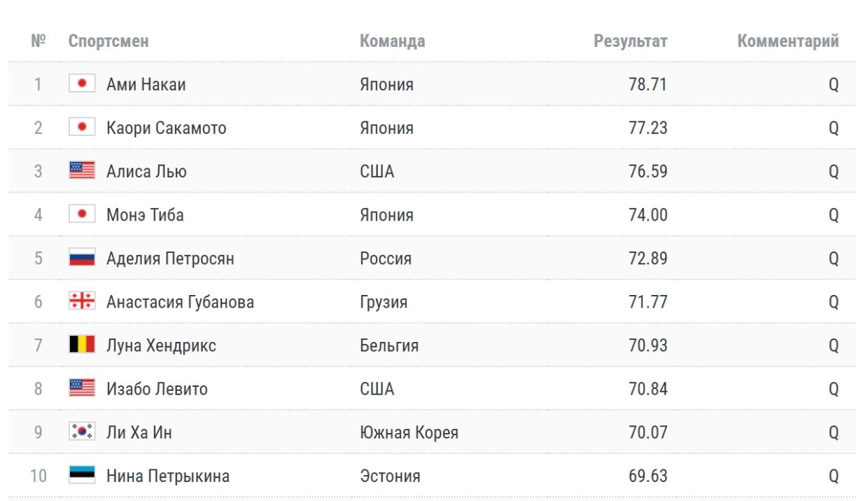This screenshot has height=501, width=868.
Task: Click the Belgium flag beside Луна Хендрикс
Action: [x=82, y=345]
